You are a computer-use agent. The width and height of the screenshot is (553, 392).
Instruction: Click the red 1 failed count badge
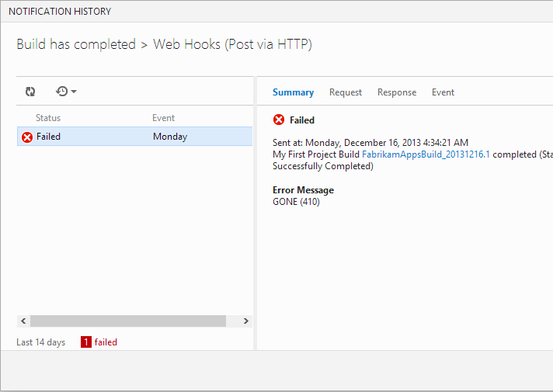(x=86, y=342)
